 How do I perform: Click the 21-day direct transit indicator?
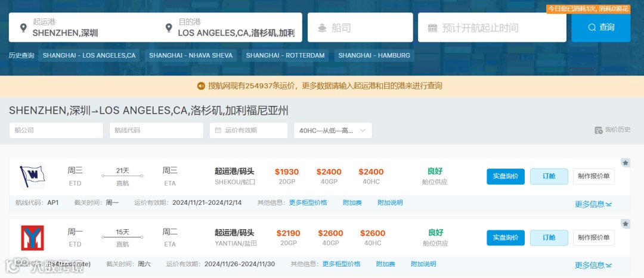click(122, 176)
